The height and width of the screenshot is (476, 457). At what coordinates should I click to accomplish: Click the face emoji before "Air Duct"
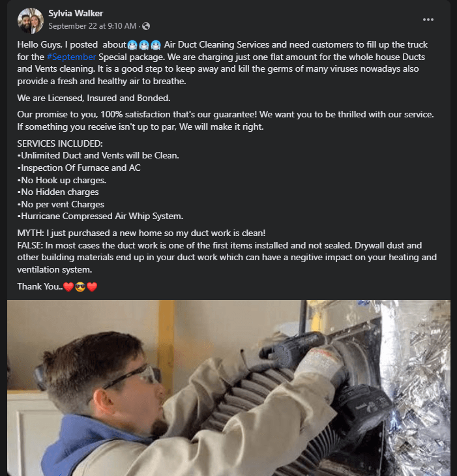[x=156, y=45]
